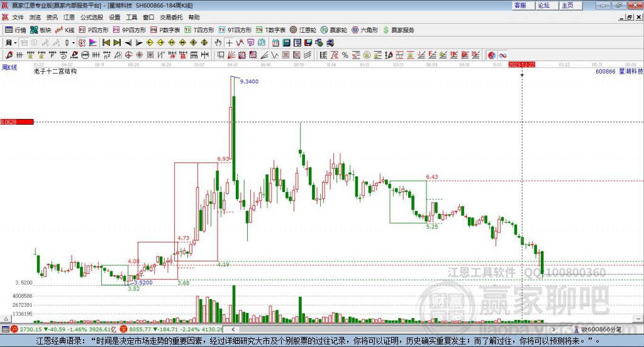This screenshot has width=644, height=347.
Task: Click the up-triangle expander beside the volume pane
Action: 6,319
